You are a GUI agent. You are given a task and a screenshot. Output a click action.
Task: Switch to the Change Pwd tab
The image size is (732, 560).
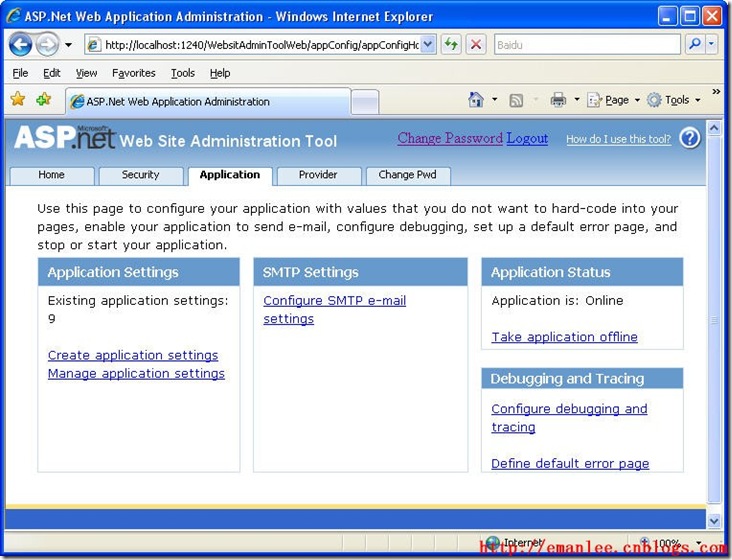point(408,175)
